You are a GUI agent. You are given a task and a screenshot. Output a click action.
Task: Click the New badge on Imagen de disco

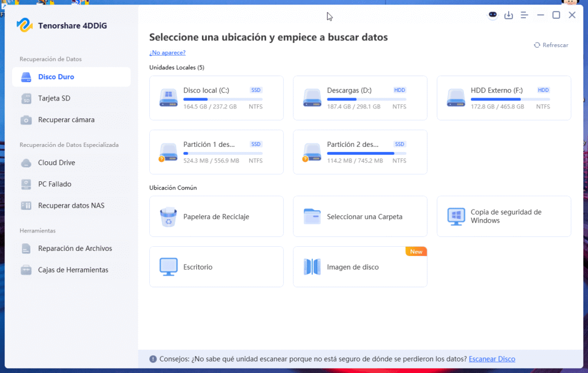[416, 251]
